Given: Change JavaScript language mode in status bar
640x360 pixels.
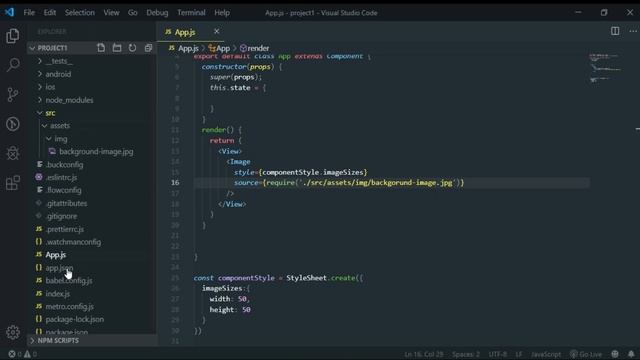Looking at the screenshot, I should click(546, 354).
